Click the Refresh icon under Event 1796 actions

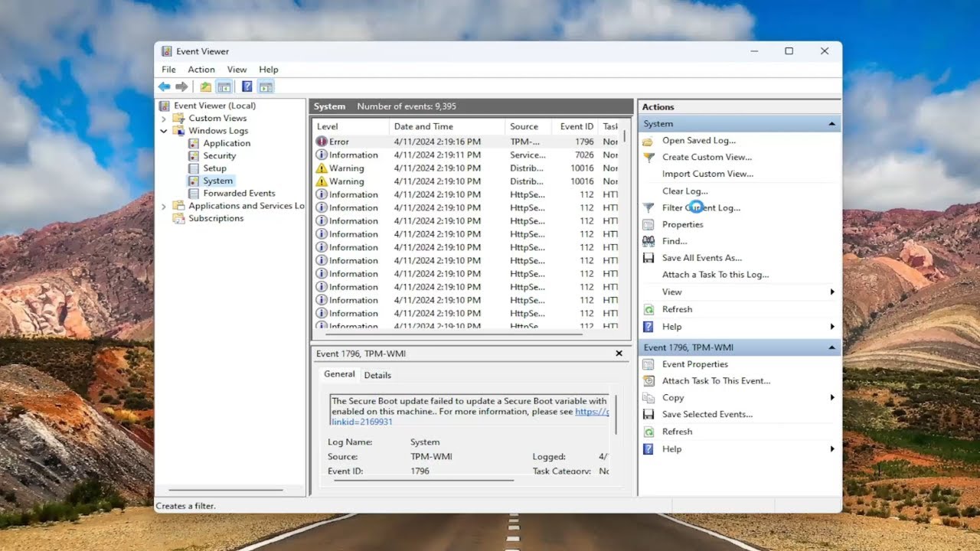[x=648, y=432]
